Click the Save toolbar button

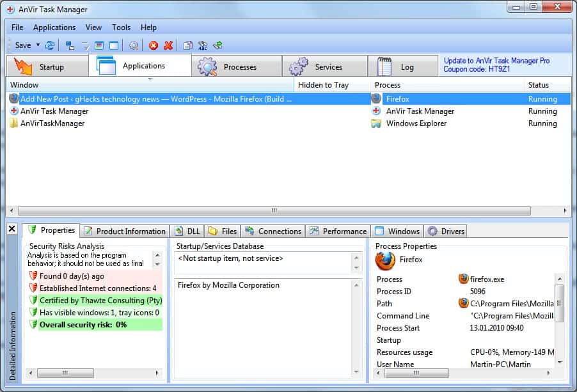pyautogui.click(x=23, y=45)
